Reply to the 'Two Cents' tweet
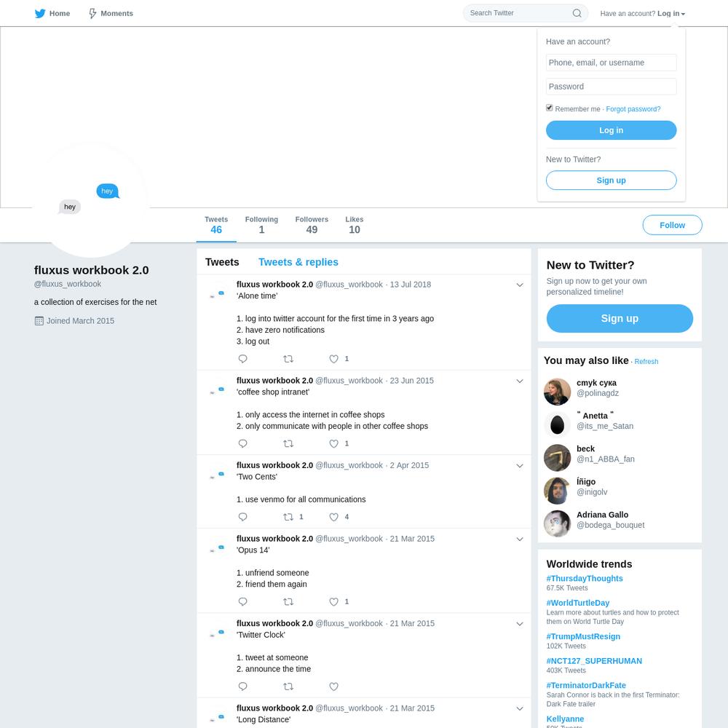 tap(242, 517)
